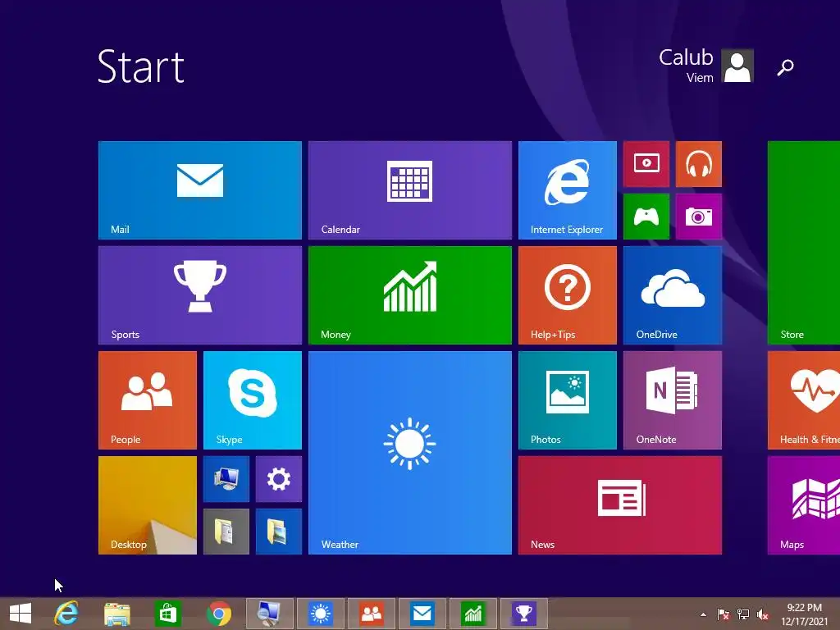
Task: Open the OneDrive tile
Action: click(x=673, y=295)
